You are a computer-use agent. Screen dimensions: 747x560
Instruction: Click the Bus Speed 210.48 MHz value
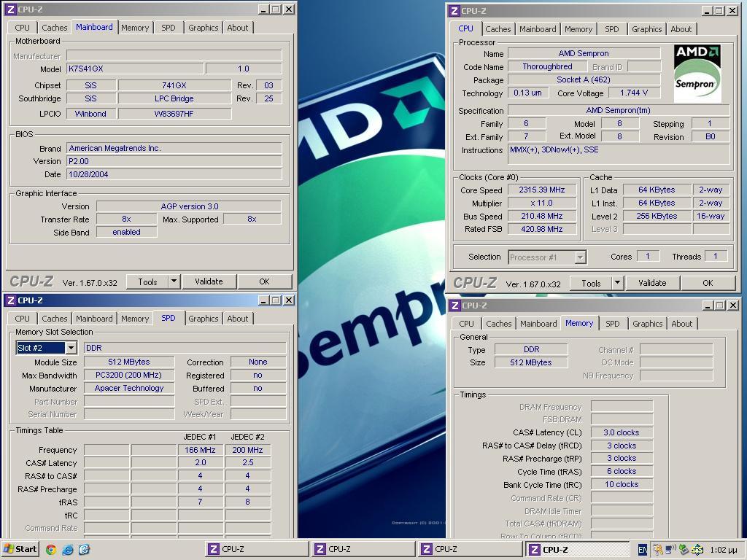point(542,216)
